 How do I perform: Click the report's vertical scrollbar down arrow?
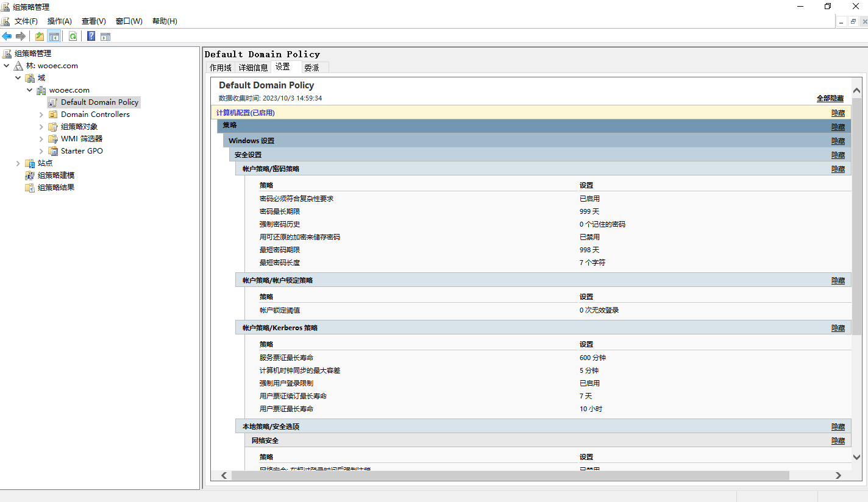click(x=856, y=457)
